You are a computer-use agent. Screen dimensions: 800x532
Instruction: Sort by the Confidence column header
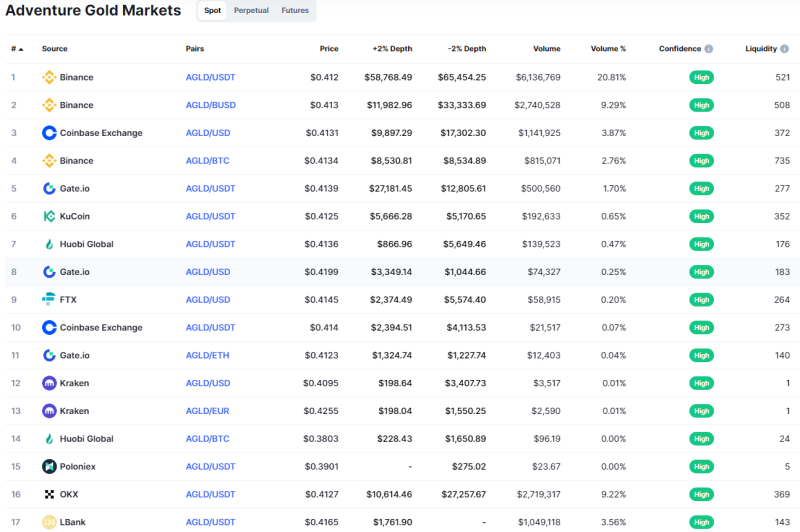tap(680, 49)
